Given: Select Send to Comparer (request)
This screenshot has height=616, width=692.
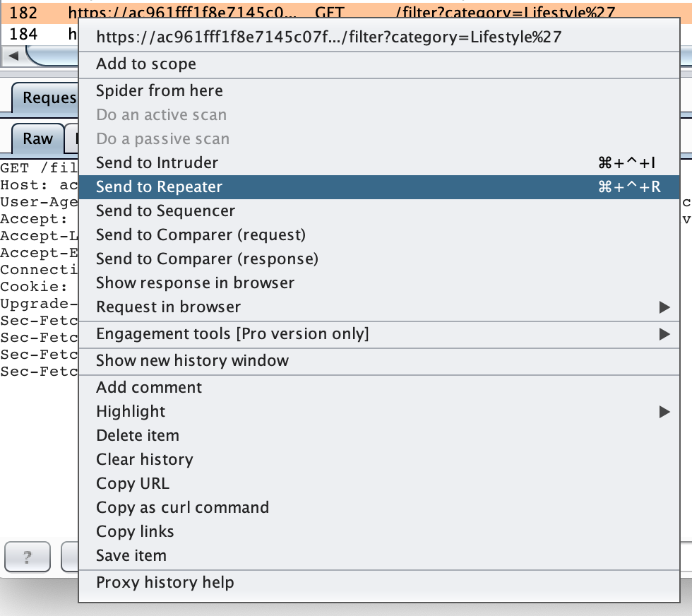Looking at the screenshot, I should click(378, 235).
